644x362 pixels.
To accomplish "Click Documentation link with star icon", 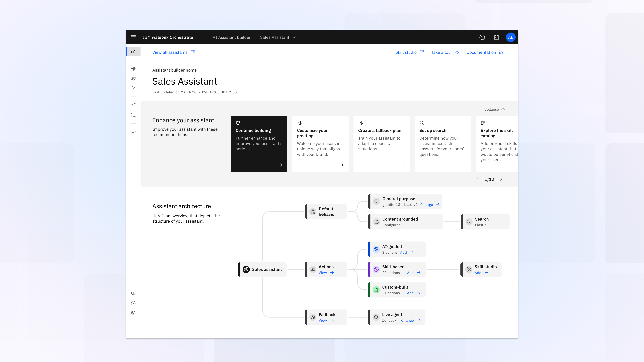I will tap(485, 52).
